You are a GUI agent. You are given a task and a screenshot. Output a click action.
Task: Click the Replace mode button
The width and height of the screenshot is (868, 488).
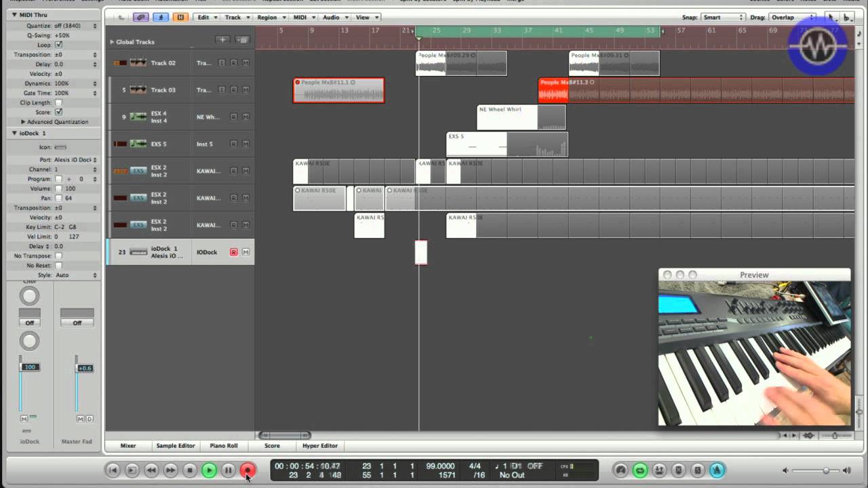(x=678, y=470)
